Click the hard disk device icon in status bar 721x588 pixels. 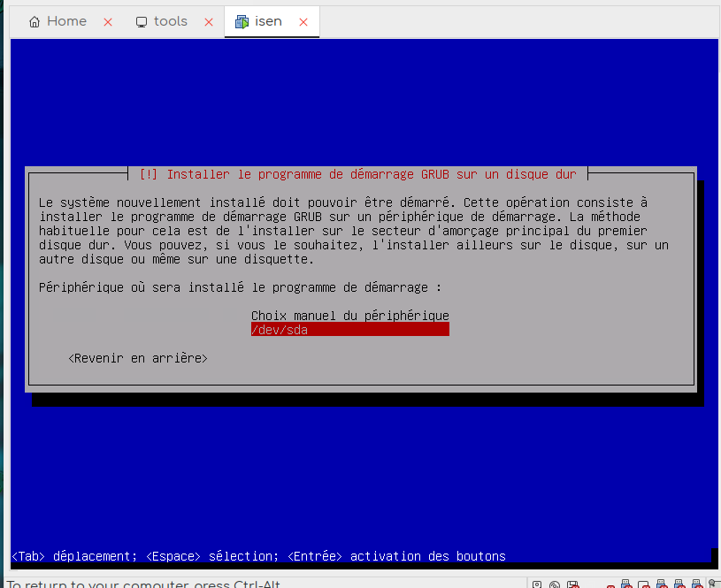(x=537, y=584)
